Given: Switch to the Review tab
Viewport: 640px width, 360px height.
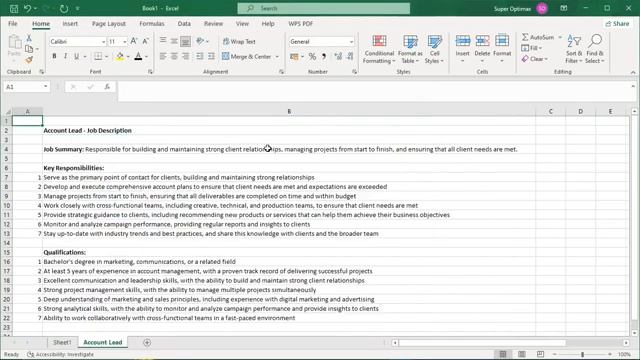Looking at the screenshot, I should click(213, 24).
